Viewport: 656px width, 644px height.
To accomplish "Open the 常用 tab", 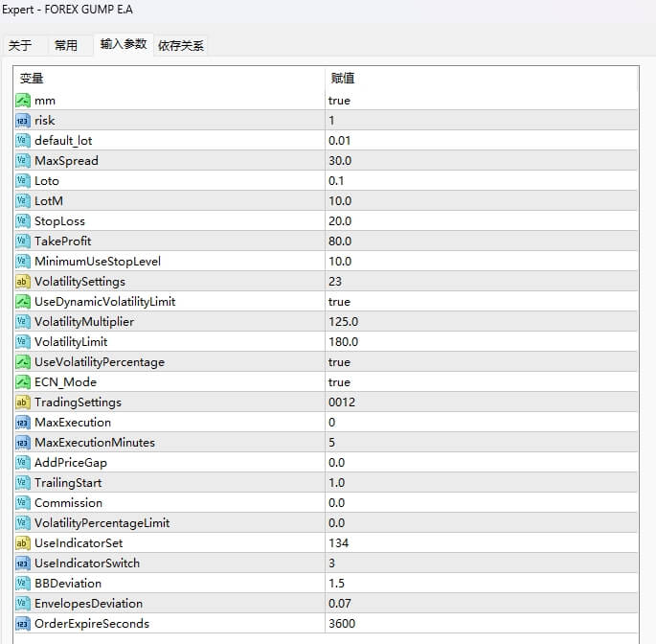I will pyautogui.click(x=66, y=45).
